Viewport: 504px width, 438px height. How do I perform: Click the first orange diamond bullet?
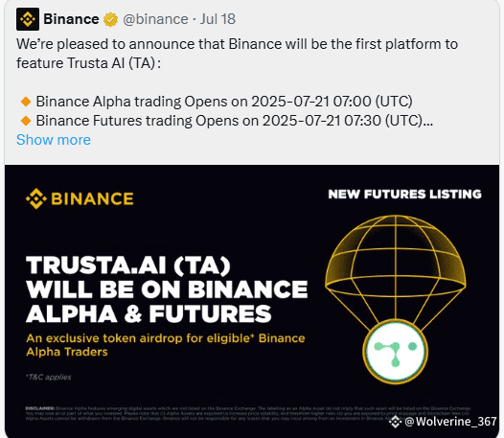[x=26, y=102]
